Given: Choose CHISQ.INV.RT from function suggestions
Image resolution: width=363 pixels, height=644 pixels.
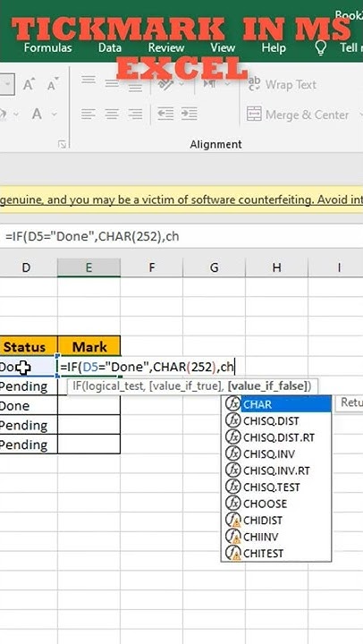Looking at the screenshot, I should (x=277, y=470).
